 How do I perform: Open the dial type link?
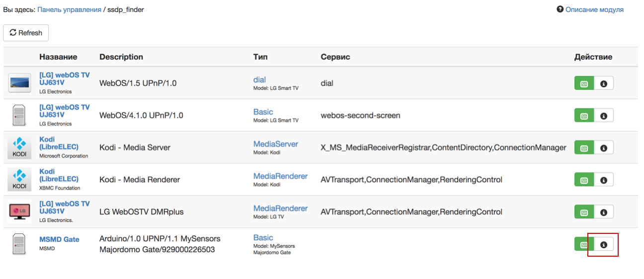pyautogui.click(x=259, y=79)
